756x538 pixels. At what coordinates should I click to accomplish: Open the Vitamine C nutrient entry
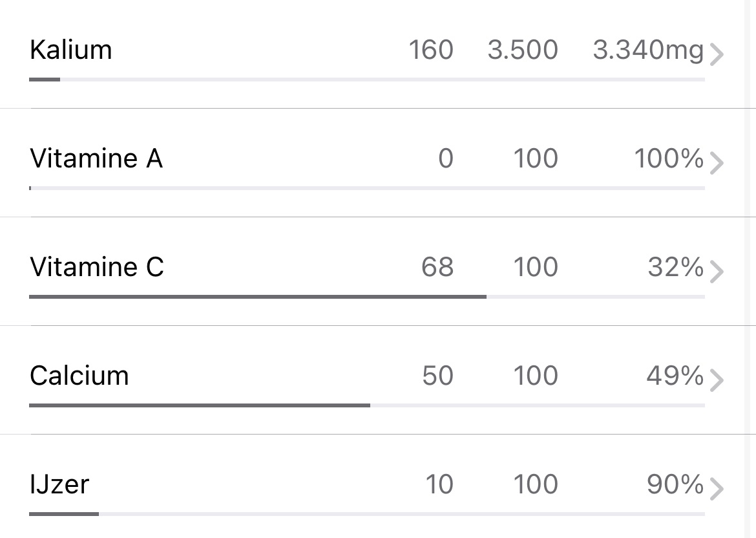97,267
